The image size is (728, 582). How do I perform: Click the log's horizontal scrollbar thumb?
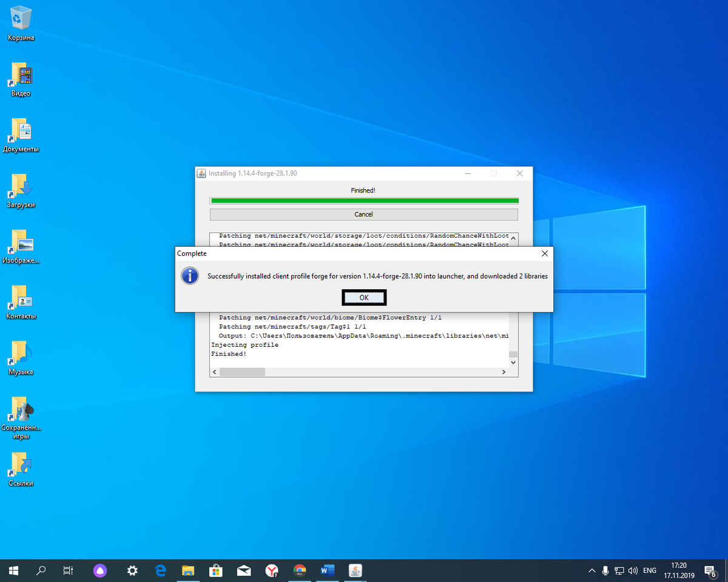pyautogui.click(x=242, y=372)
